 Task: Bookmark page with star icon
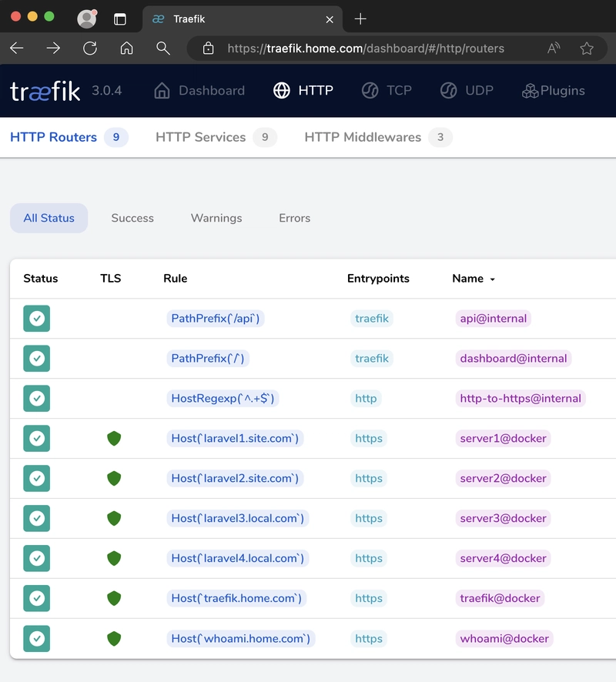pyautogui.click(x=587, y=48)
